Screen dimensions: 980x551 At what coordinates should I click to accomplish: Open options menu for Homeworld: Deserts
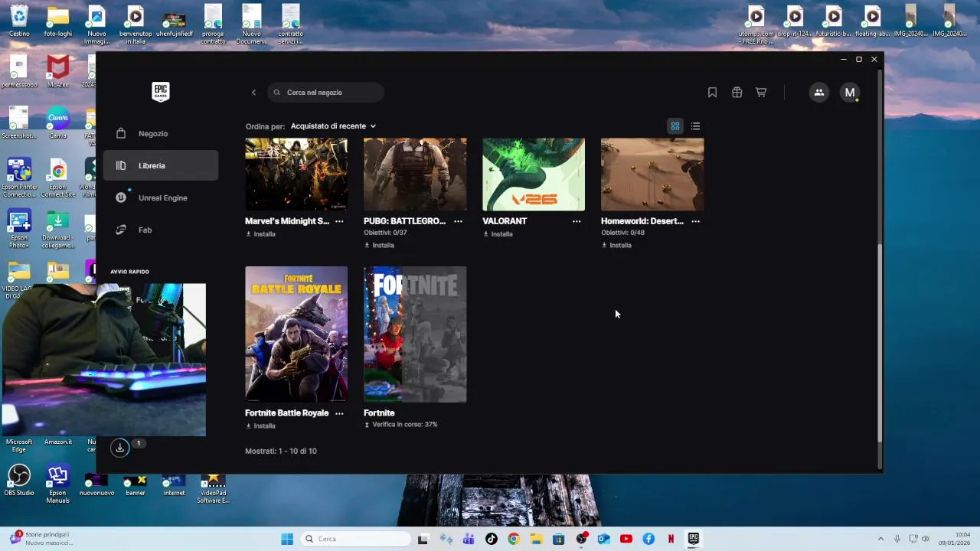(695, 221)
